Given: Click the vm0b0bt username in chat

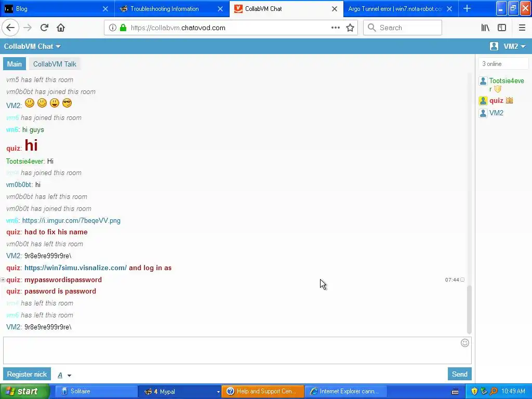Looking at the screenshot, I should pos(19,184).
